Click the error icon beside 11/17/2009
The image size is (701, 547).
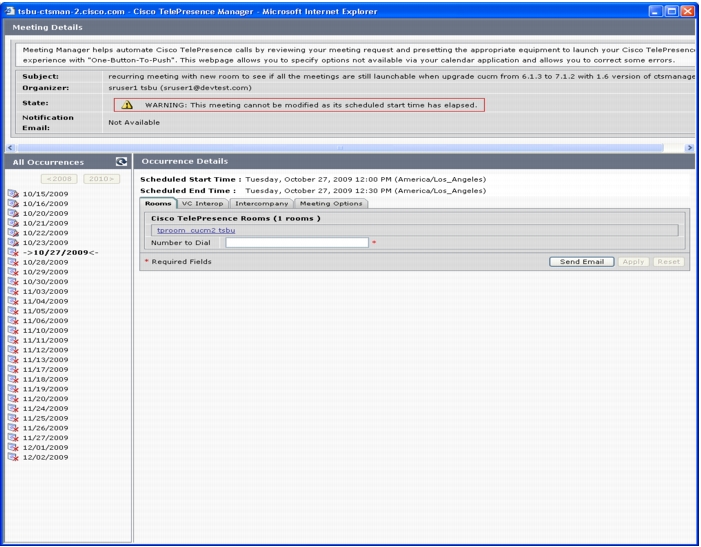click(x=13, y=370)
